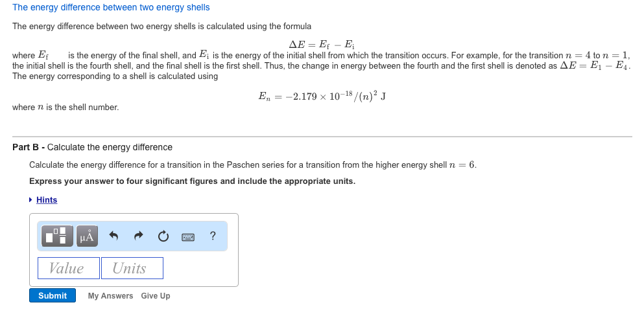Reset the answer box with circular arrow

[x=163, y=236]
